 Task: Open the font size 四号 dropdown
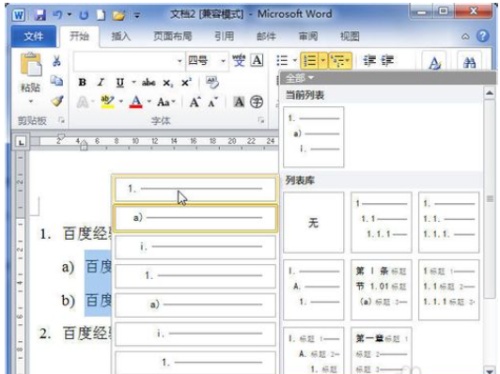(x=223, y=61)
